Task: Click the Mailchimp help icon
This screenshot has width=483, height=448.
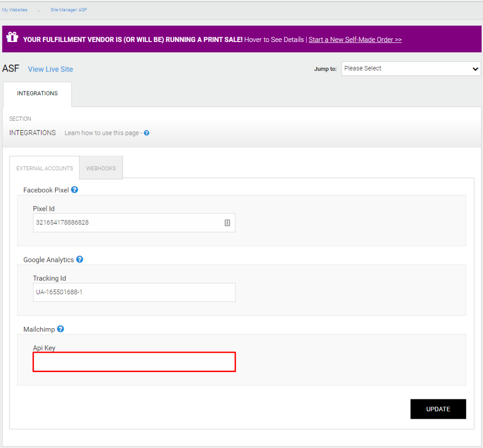Action: [60, 329]
